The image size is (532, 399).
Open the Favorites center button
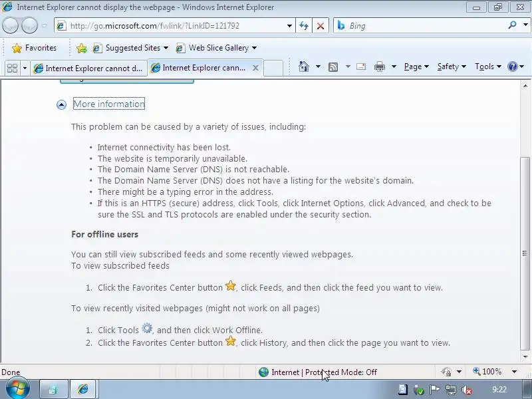point(34,48)
